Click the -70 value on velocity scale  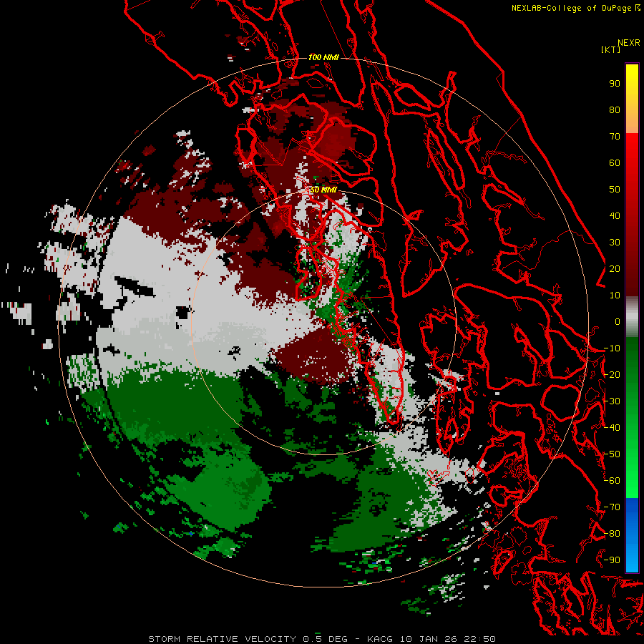tap(612, 507)
